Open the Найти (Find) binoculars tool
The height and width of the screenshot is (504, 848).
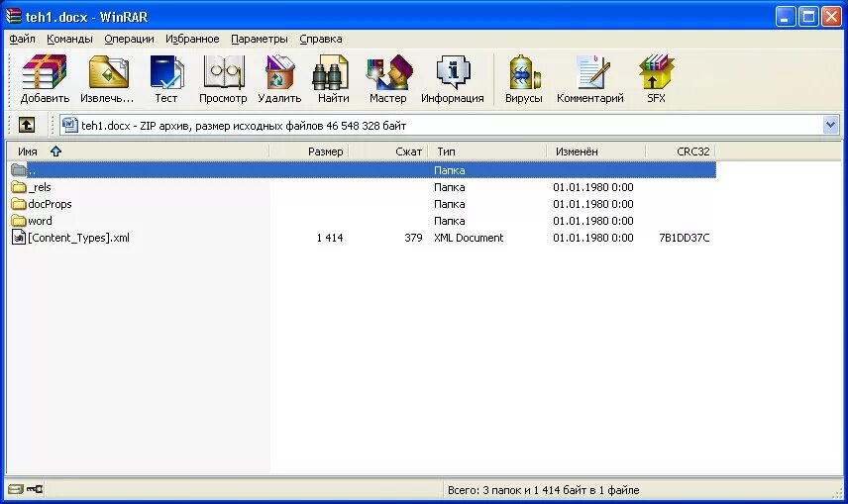333,79
